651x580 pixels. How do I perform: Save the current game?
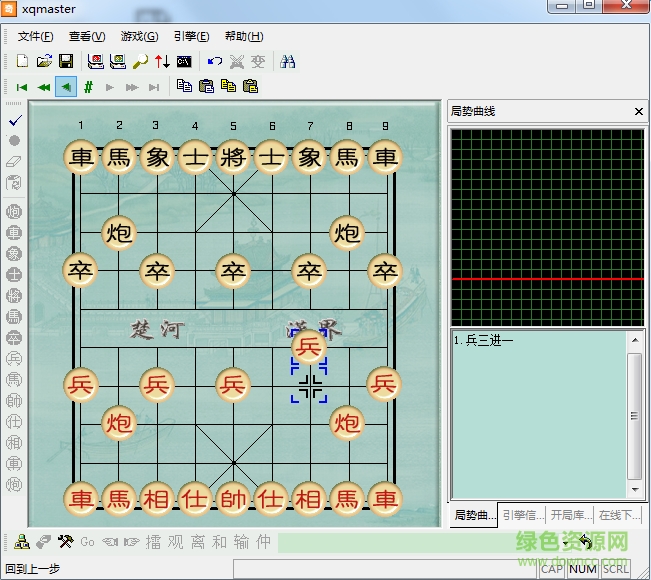66,61
